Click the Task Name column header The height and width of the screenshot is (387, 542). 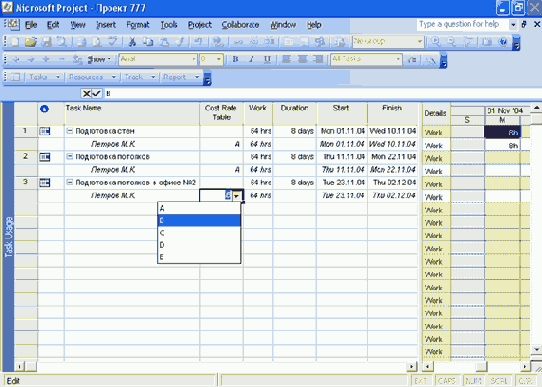pyautogui.click(x=132, y=113)
